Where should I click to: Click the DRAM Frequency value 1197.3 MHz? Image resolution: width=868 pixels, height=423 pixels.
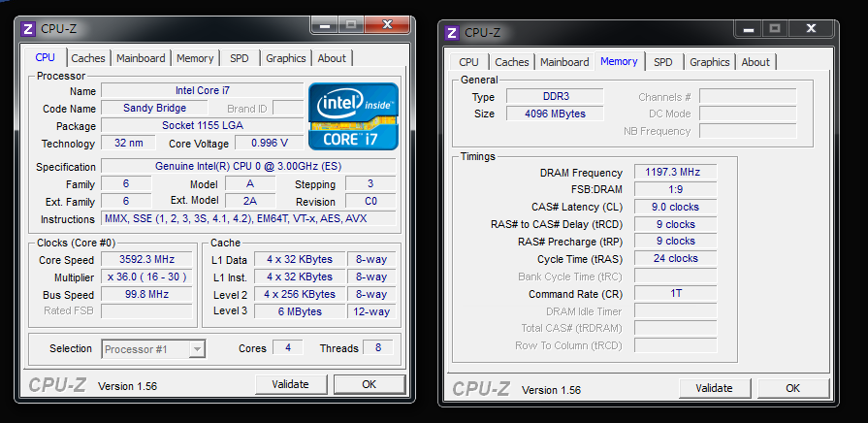click(x=676, y=172)
